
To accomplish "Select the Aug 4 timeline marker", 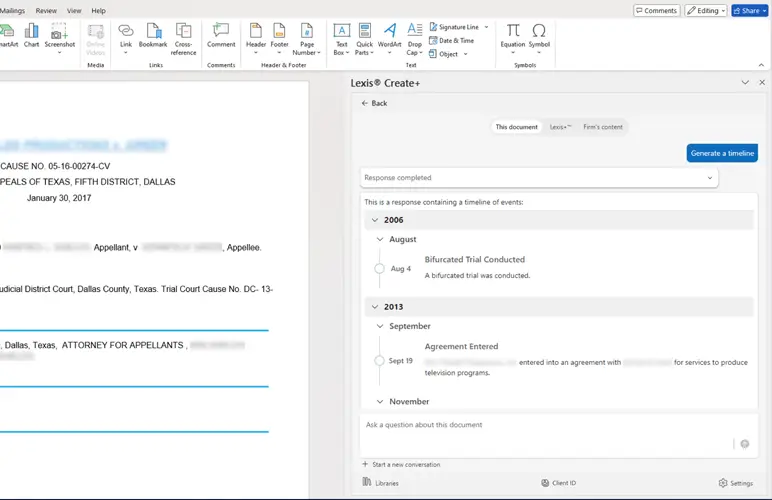I will [x=379, y=269].
